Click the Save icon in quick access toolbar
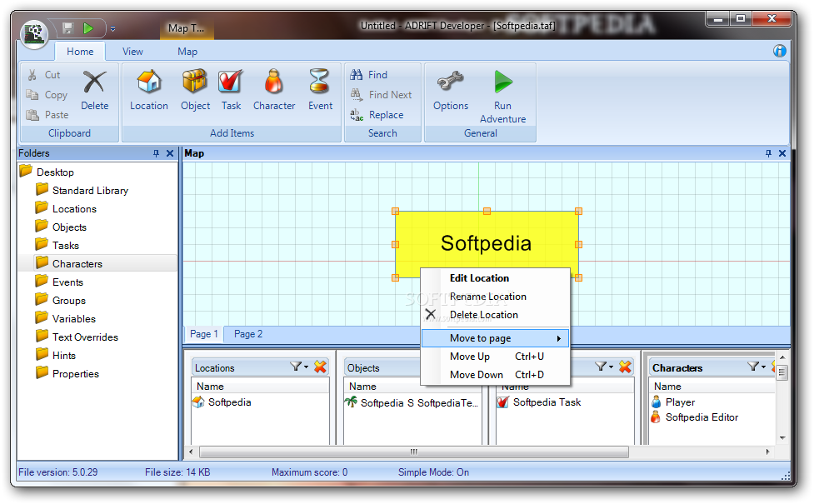Screen dimensions: 814x504 click(x=68, y=28)
